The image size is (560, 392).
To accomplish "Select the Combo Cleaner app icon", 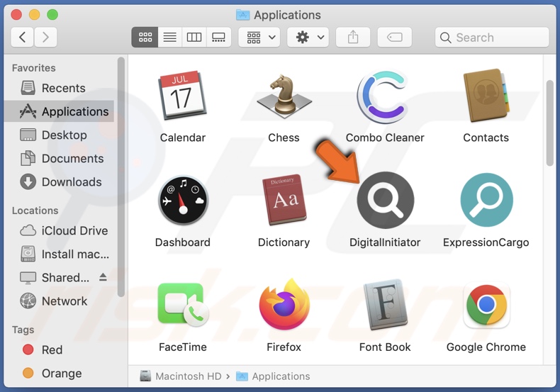I will [384, 96].
